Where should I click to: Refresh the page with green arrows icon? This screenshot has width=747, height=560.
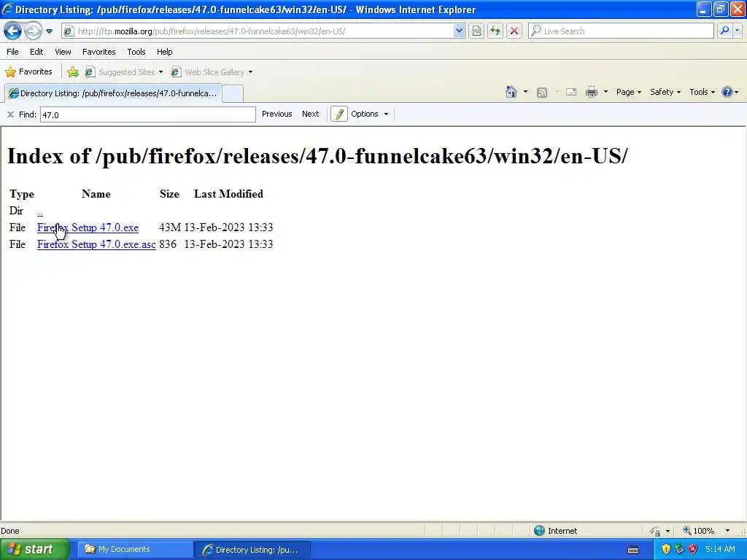(495, 31)
